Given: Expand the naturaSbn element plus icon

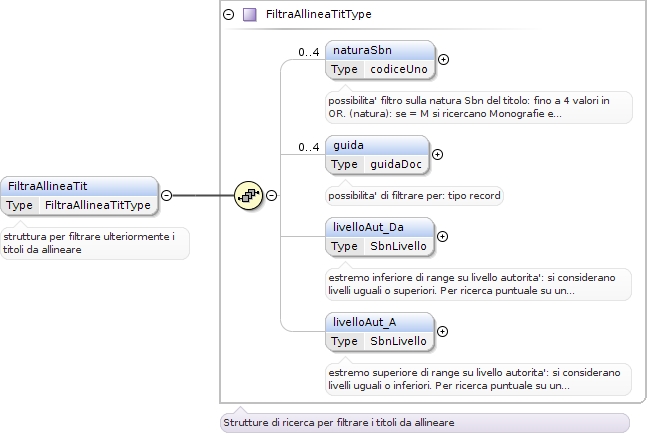Looking at the screenshot, I should (443, 60).
